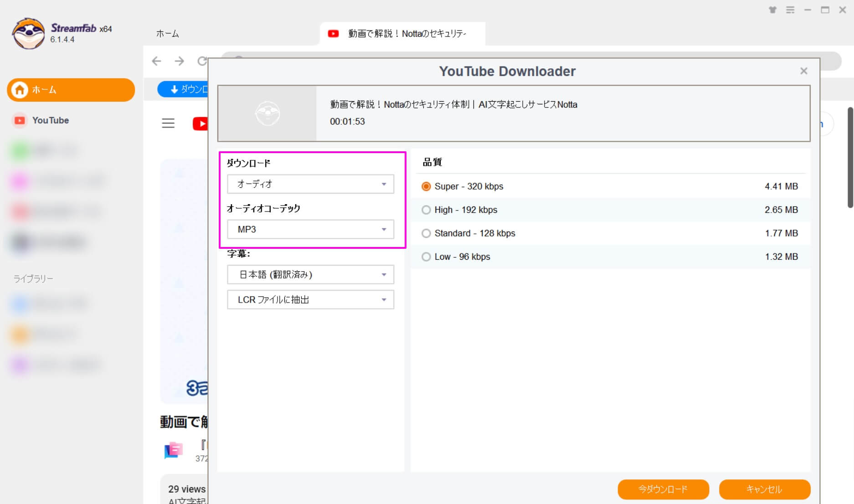Click the StreamFab sloth logo

pos(28,33)
